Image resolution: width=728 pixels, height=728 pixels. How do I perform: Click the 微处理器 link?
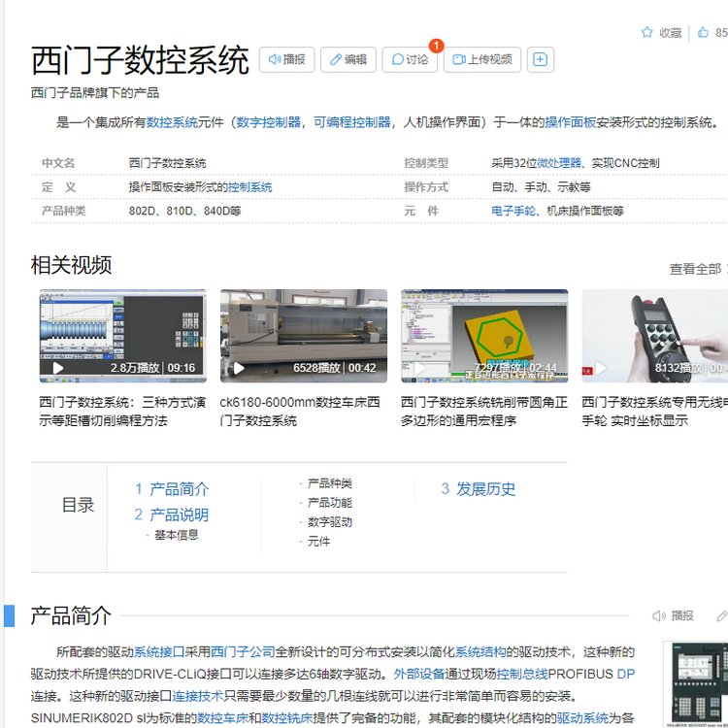click(x=559, y=163)
